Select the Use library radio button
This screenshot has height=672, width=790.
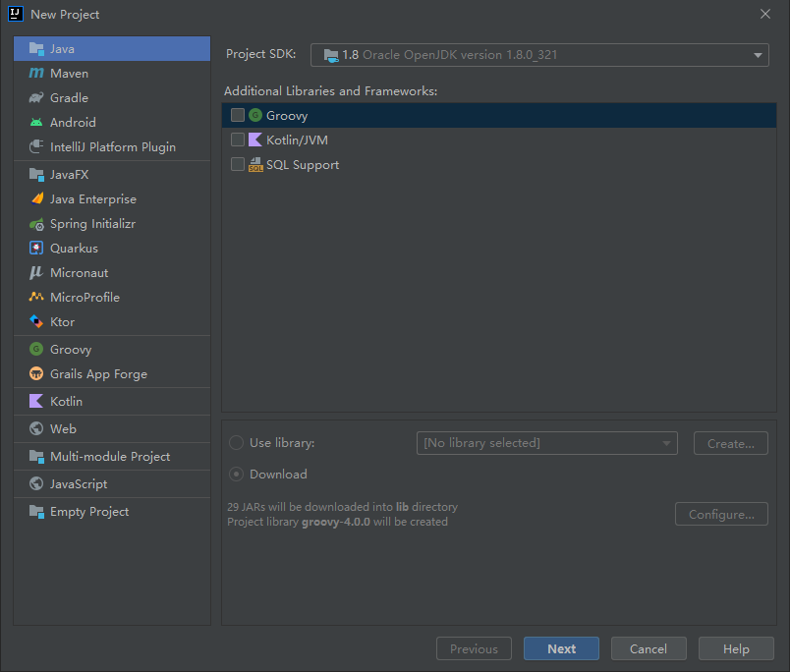pyautogui.click(x=236, y=443)
